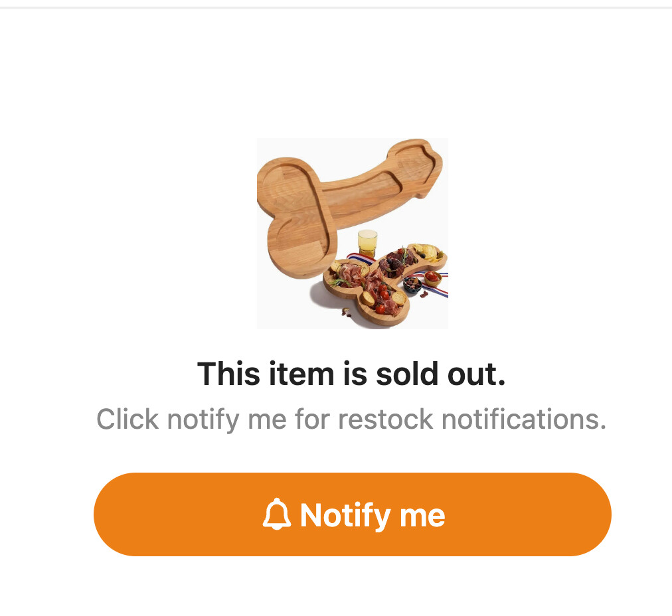Click the restock notifications subtitle text
Screen dimensions: 672x616
351,420
